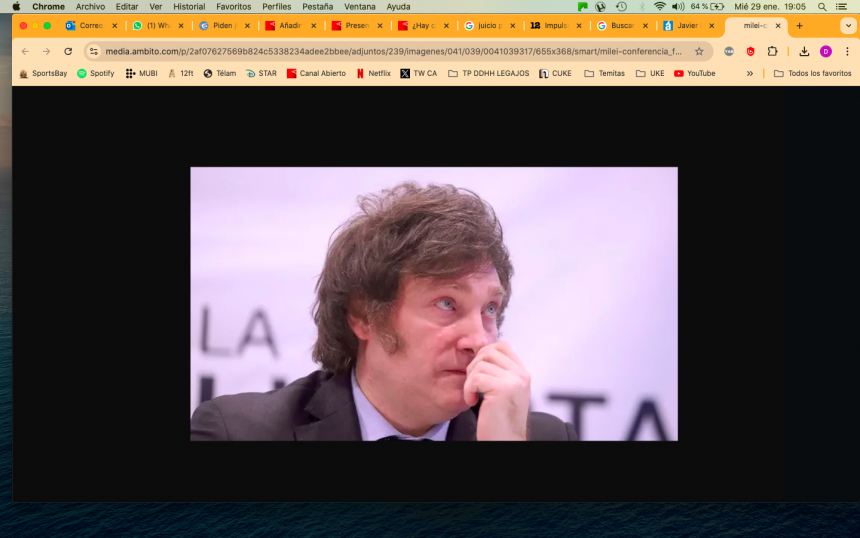Reload the page with the refresh icon

(x=68, y=51)
